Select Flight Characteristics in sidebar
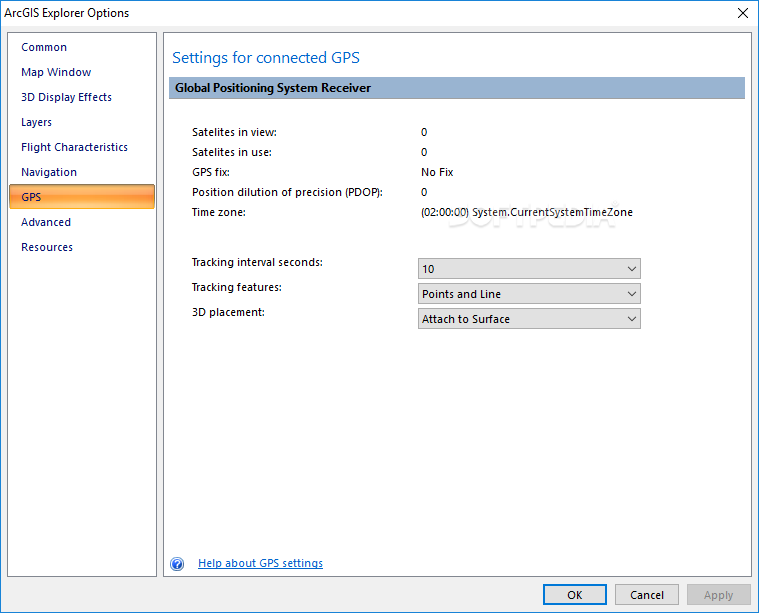Image resolution: width=759 pixels, height=613 pixels. click(75, 147)
